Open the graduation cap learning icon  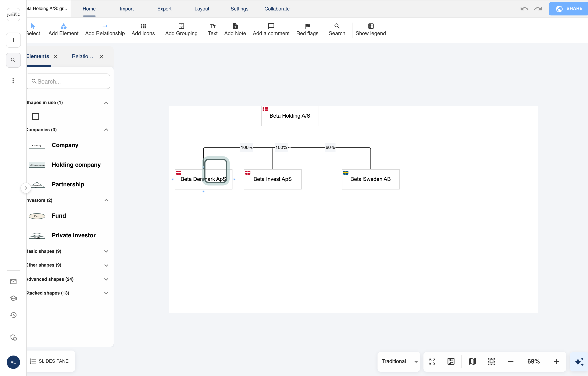point(13,298)
